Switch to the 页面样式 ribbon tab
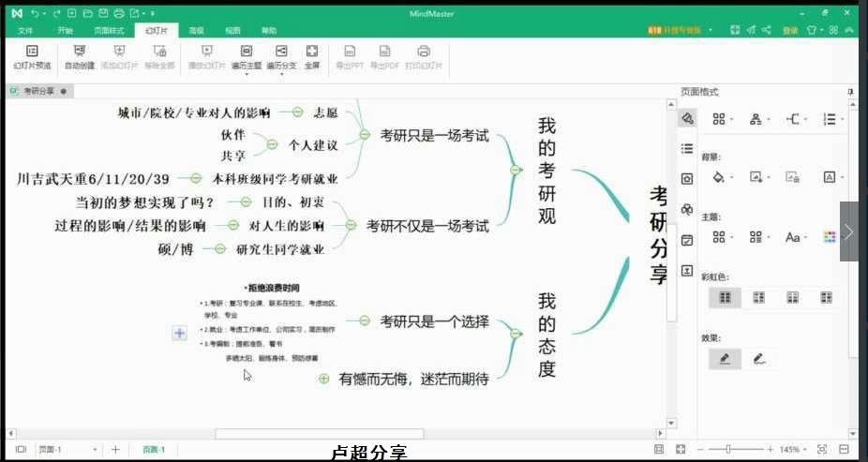 coord(109,30)
